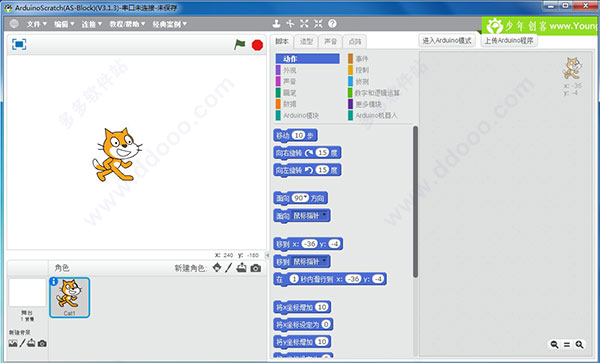
Task: Select the duplicate stamp tool
Action: click(276, 24)
